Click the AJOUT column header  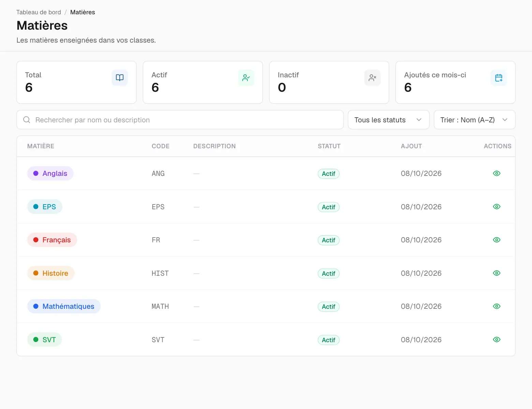411,146
